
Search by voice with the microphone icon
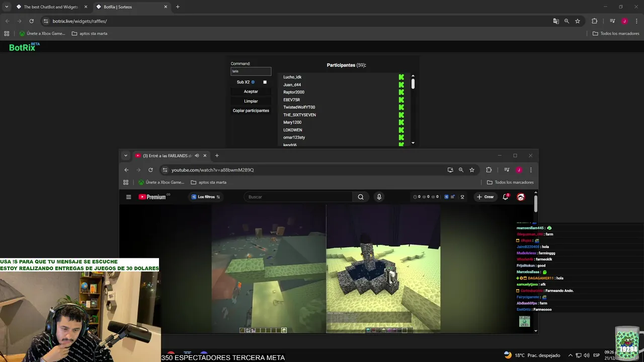(x=379, y=197)
